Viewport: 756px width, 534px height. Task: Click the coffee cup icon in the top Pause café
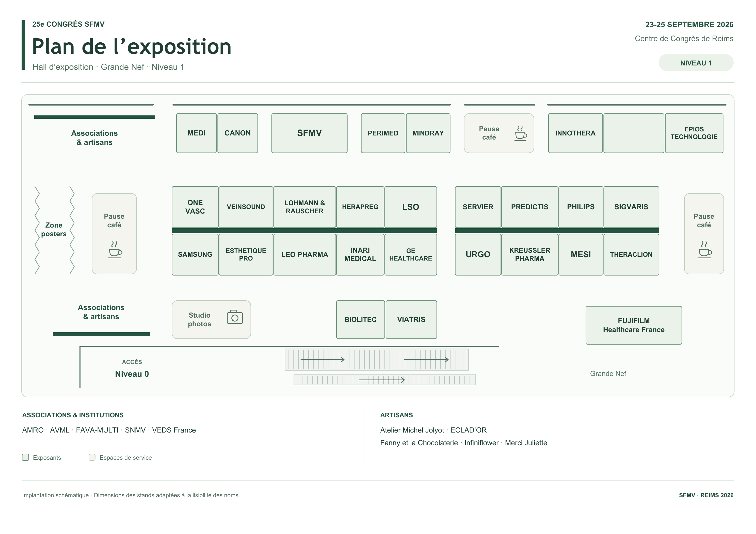coord(521,133)
